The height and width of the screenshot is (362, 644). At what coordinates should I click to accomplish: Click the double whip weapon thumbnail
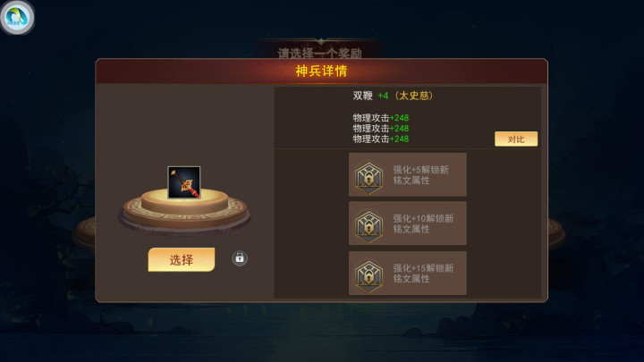tap(184, 182)
